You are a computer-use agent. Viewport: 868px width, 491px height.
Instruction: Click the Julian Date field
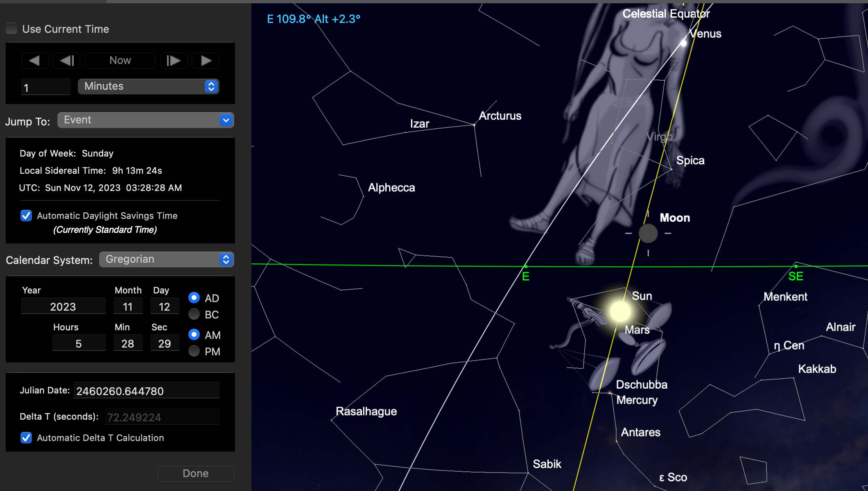(x=146, y=391)
